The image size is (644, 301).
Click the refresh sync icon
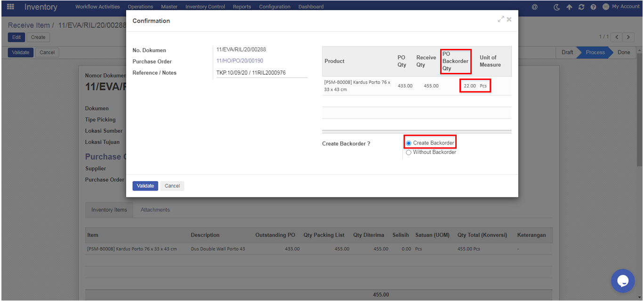[x=581, y=7]
